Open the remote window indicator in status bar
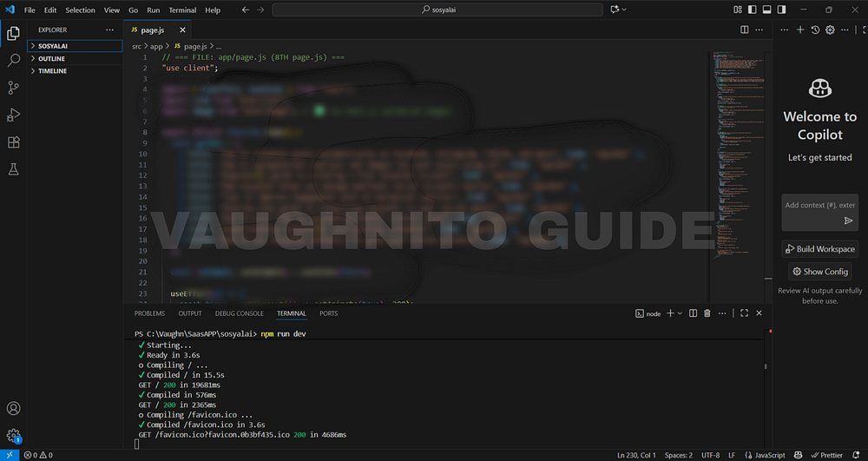Image resolution: width=868 pixels, height=461 pixels. [x=10, y=455]
